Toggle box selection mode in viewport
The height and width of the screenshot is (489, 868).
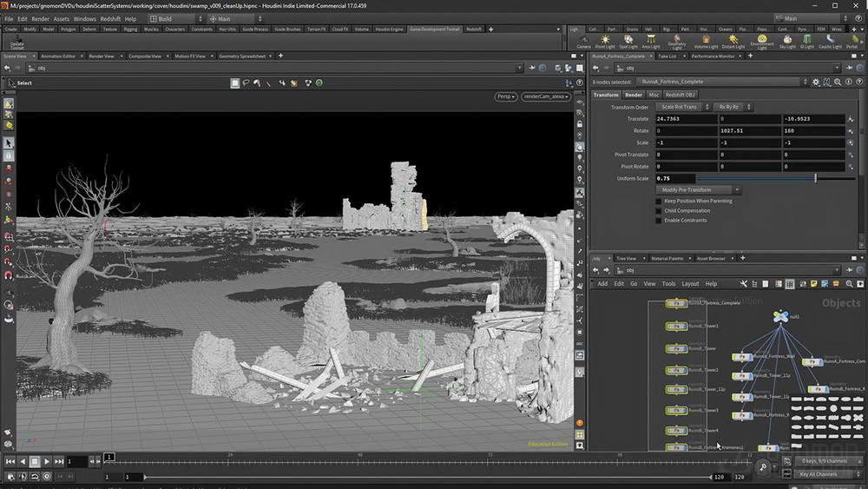[x=234, y=83]
